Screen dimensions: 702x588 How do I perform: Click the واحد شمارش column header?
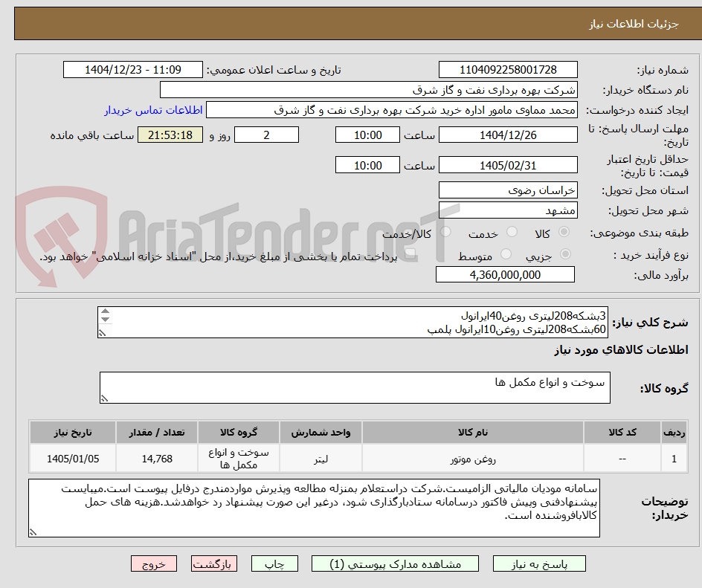pos(321,433)
